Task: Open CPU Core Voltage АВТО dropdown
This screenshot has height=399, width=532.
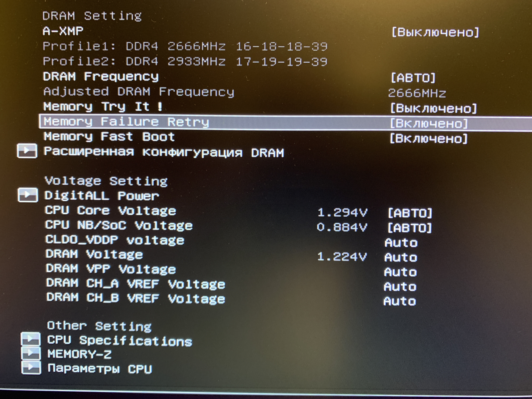Action: (x=410, y=213)
